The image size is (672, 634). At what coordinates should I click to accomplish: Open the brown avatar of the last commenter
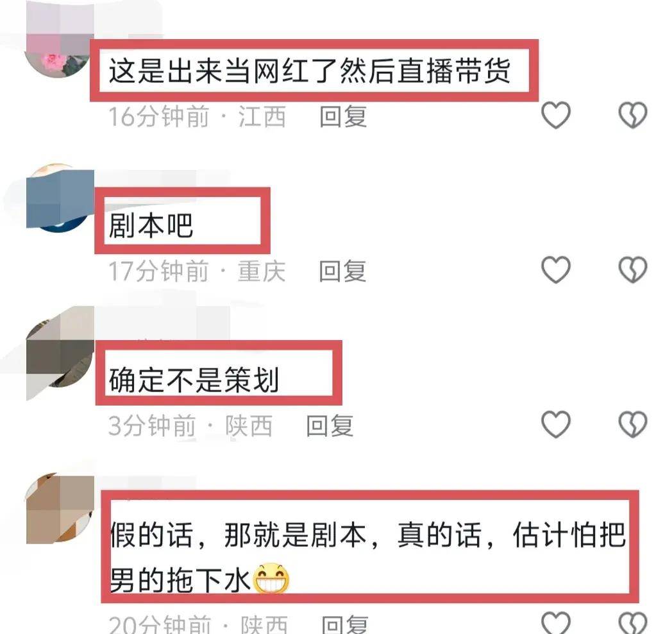(60, 508)
